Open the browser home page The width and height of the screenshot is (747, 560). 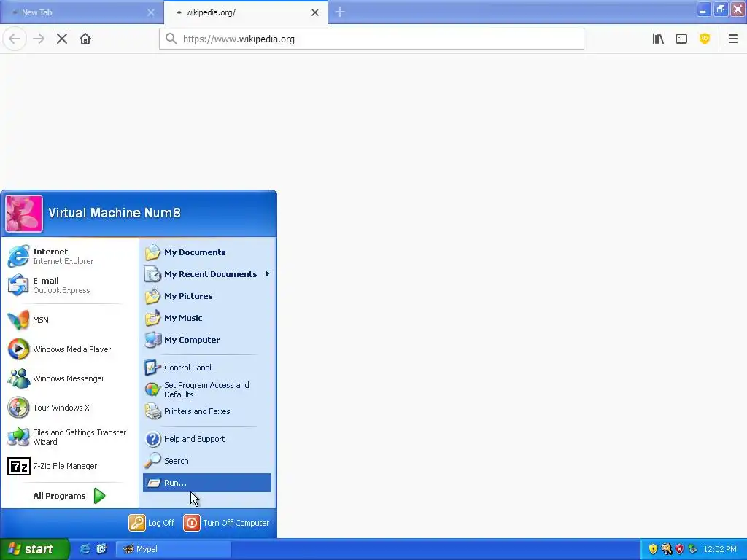click(x=85, y=39)
